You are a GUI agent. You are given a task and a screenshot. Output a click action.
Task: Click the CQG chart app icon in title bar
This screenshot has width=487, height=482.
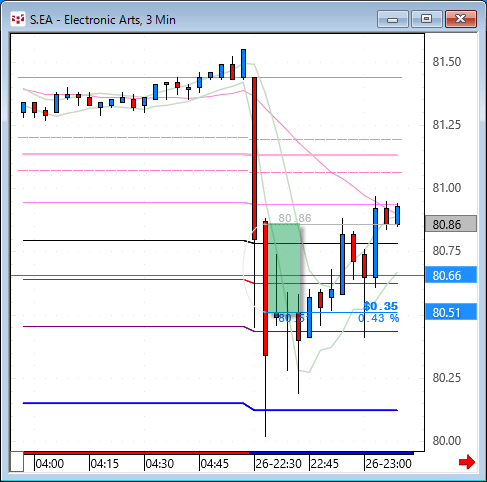click(x=18, y=19)
